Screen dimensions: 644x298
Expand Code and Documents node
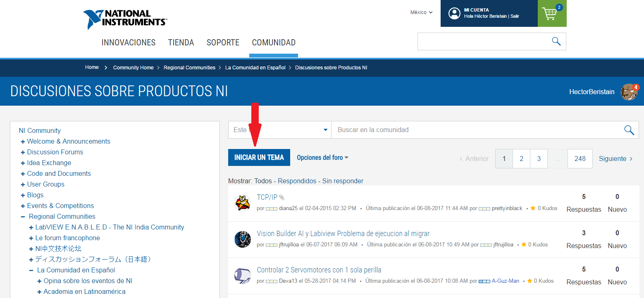(23, 174)
